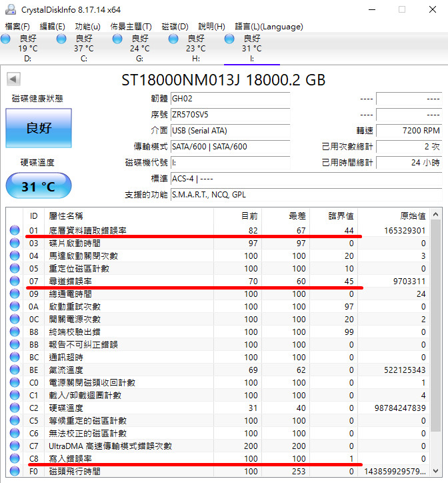Click status icon for attribute 01
The height and width of the screenshot is (483, 448).
[15, 230]
